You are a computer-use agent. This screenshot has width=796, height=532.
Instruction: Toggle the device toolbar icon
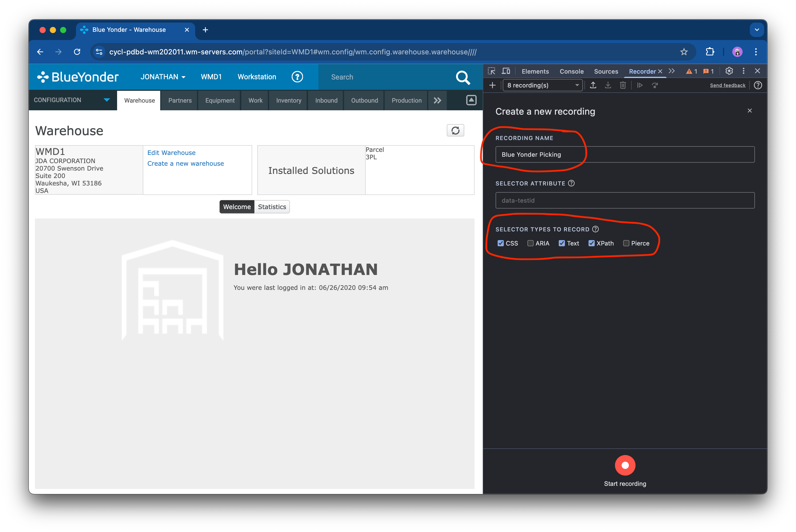[x=506, y=71]
